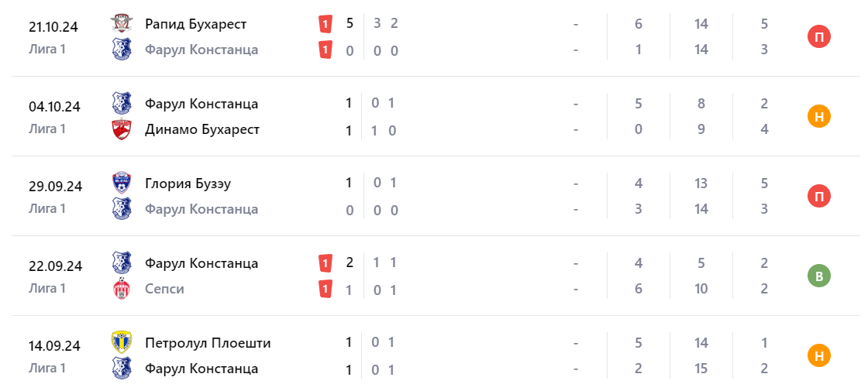Click Лига 1 label under 22.09.24
The height and width of the screenshot is (391, 868).
[x=47, y=288]
